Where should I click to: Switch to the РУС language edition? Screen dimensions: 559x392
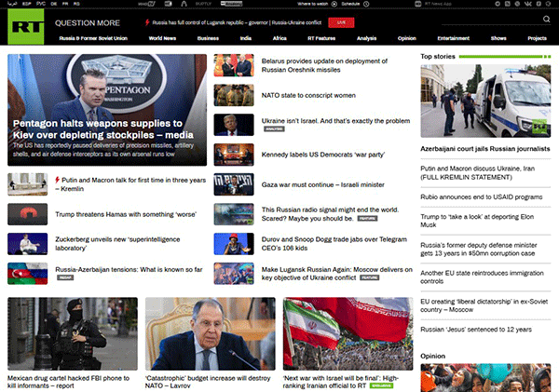tap(41, 4)
